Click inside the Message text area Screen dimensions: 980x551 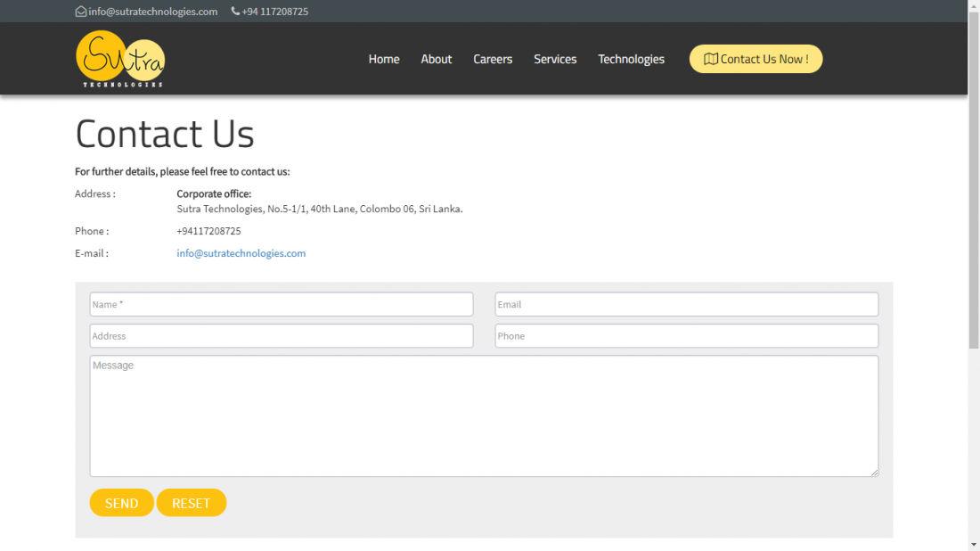pos(485,415)
